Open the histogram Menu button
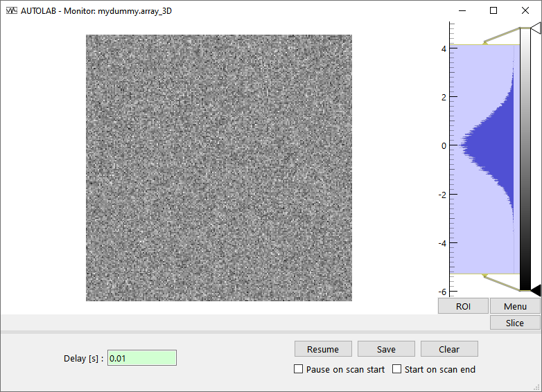The height and width of the screenshot is (392, 542). coord(515,306)
